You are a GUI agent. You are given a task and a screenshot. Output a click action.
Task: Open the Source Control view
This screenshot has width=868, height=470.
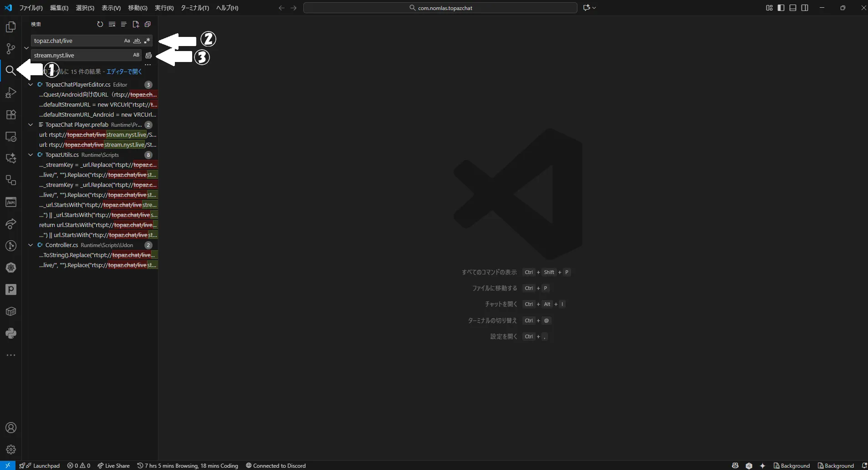pos(10,49)
